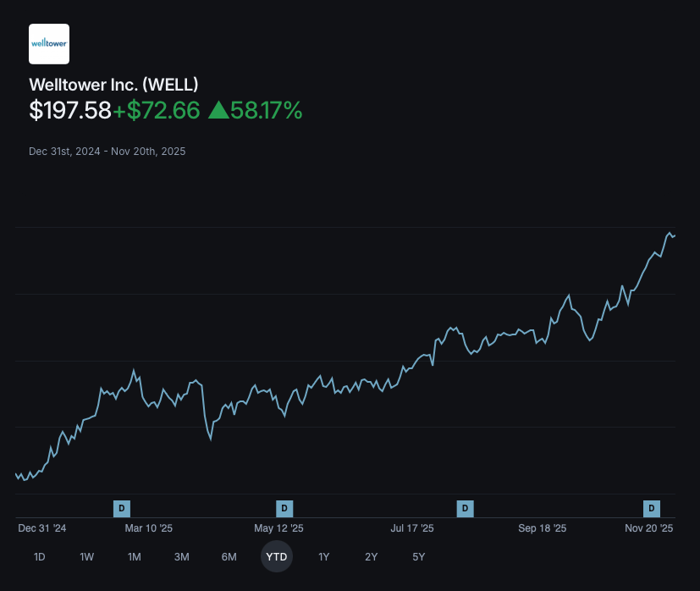The image size is (700, 591).
Task: Click the dividend marker near Nov 20 '25
Action: (652, 508)
